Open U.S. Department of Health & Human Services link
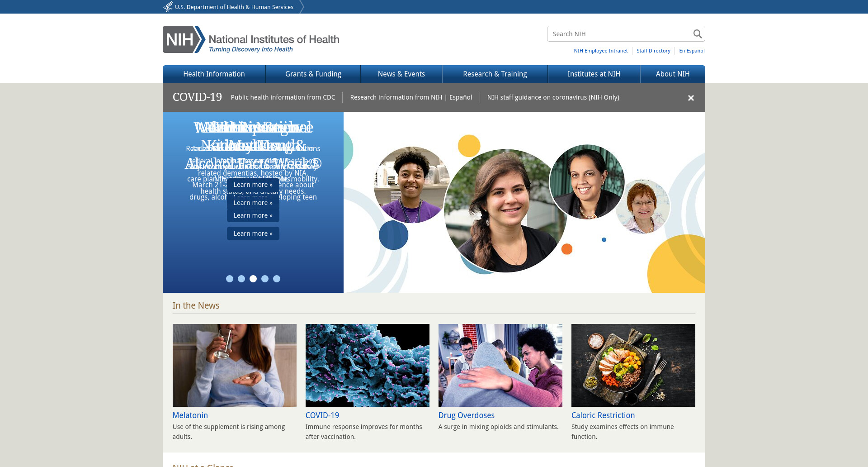Viewport: 868px width, 467px height. click(x=234, y=7)
